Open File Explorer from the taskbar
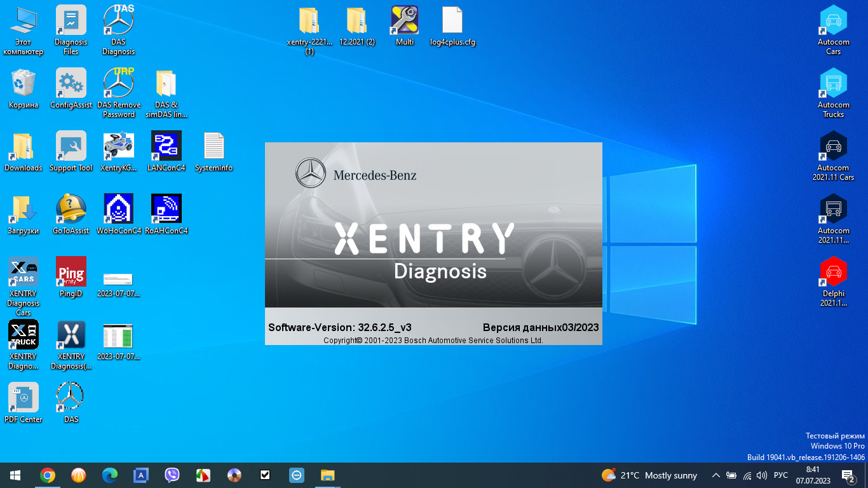The image size is (868, 488). 328,475
